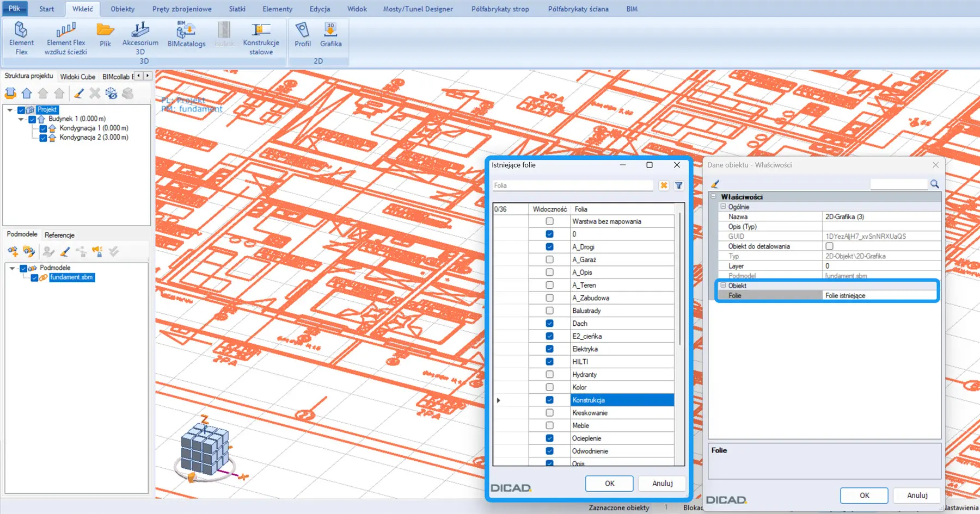Insert Konstrukcje stalowe
980x514 pixels.
(261, 38)
